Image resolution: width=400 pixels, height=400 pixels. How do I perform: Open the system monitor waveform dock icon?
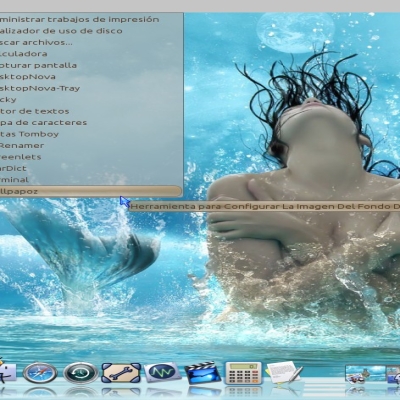[162, 372]
